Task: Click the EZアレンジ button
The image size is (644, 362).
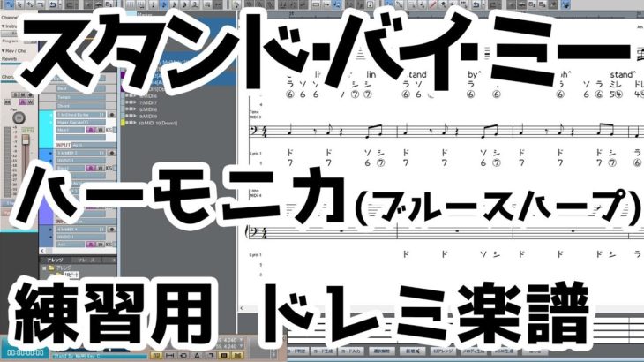Action: [x=443, y=351]
